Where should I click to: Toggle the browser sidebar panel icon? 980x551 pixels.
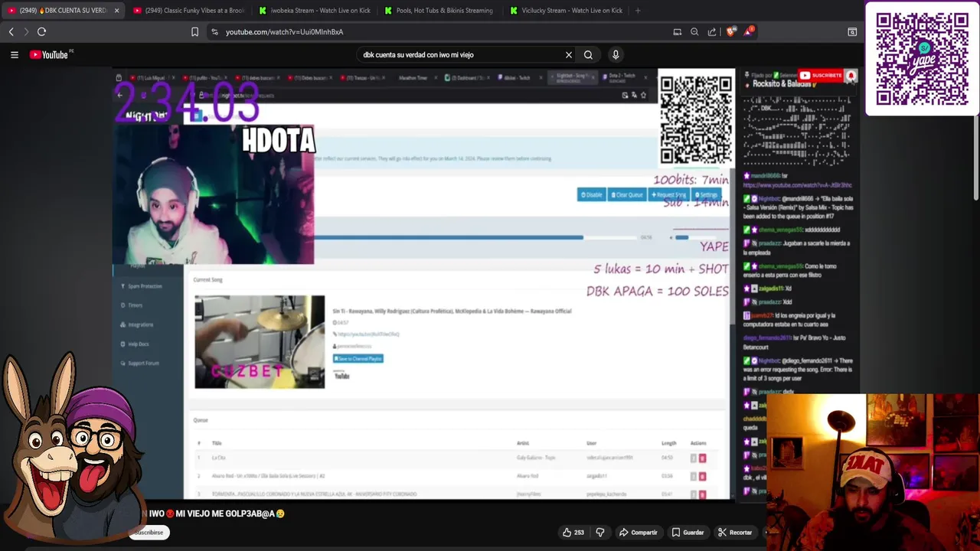pos(852,32)
